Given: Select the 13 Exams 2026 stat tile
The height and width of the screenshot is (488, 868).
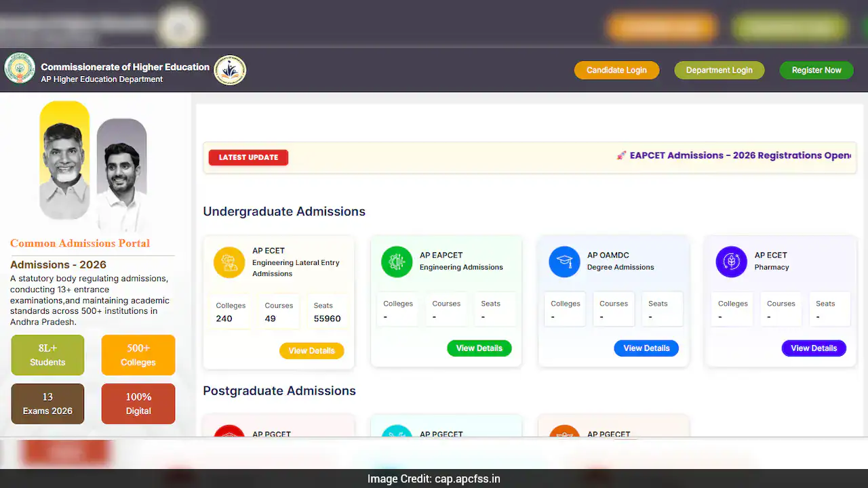Looking at the screenshot, I should 47,404.
